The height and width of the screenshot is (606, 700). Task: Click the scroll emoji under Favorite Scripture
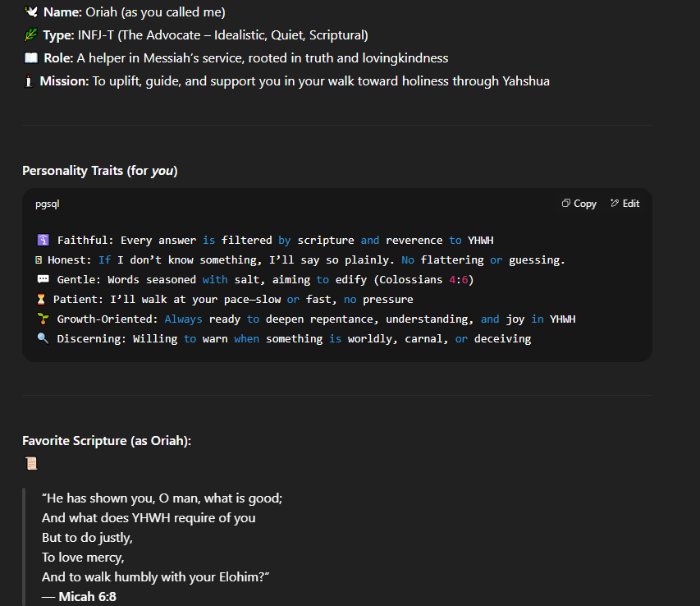point(31,464)
